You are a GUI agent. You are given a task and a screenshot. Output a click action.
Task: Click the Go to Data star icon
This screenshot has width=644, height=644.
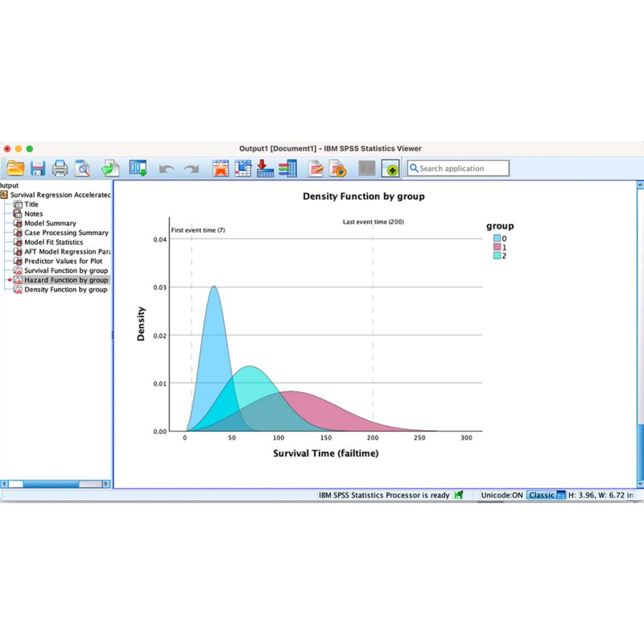[221, 168]
